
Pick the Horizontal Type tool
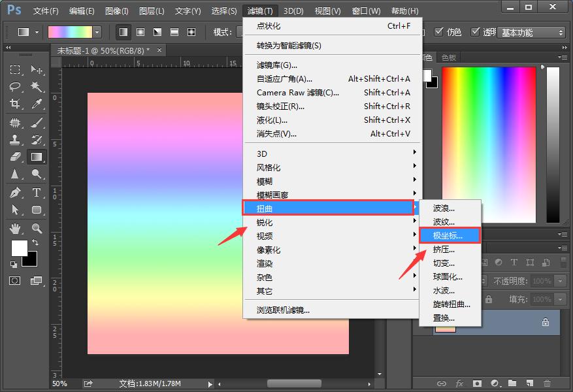tap(37, 193)
